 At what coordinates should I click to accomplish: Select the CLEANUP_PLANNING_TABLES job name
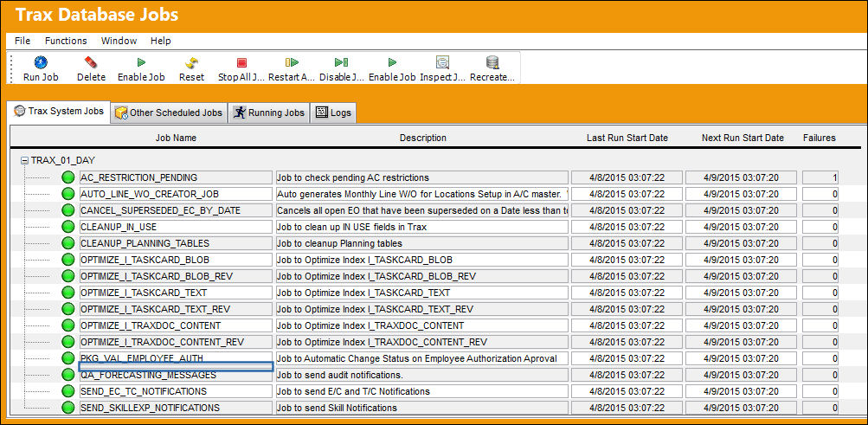point(176,243)
